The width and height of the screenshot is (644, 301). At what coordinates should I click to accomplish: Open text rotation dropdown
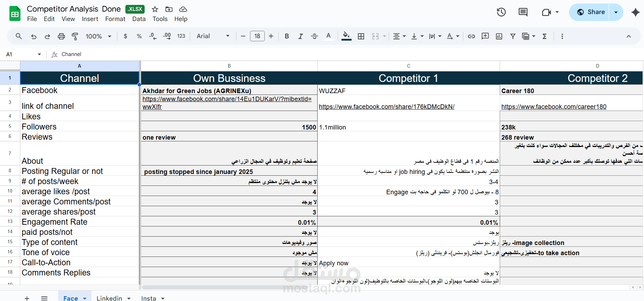tap(453, 36)
